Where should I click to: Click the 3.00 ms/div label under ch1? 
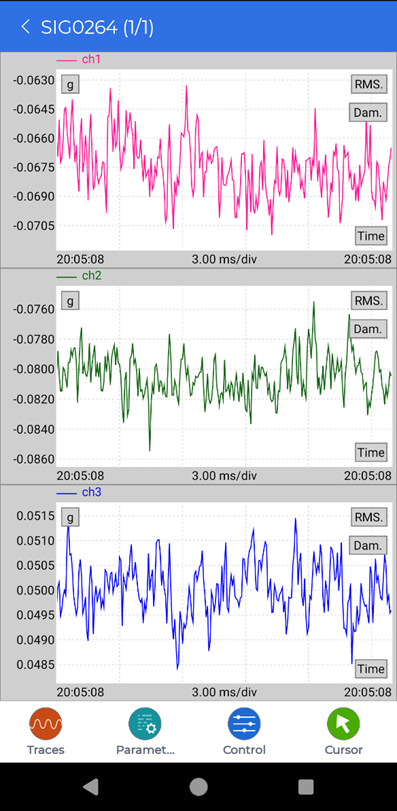(x=224, y=259)
